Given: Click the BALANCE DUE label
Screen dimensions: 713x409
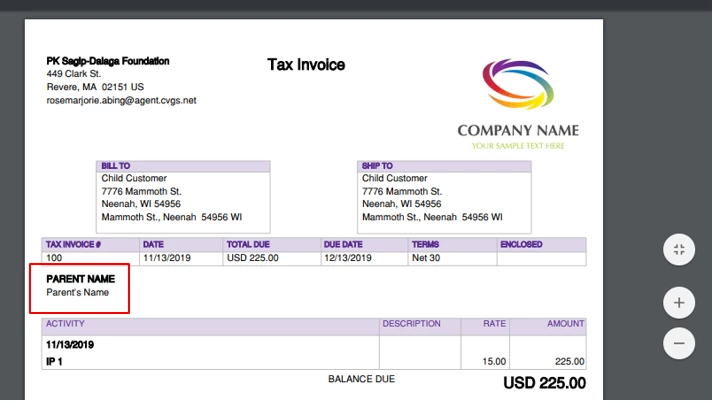Looking at the screenshot, I should 362,379.
